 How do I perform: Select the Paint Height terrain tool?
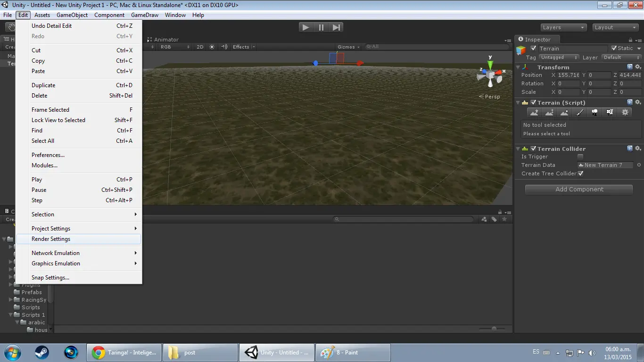(549, 112)
